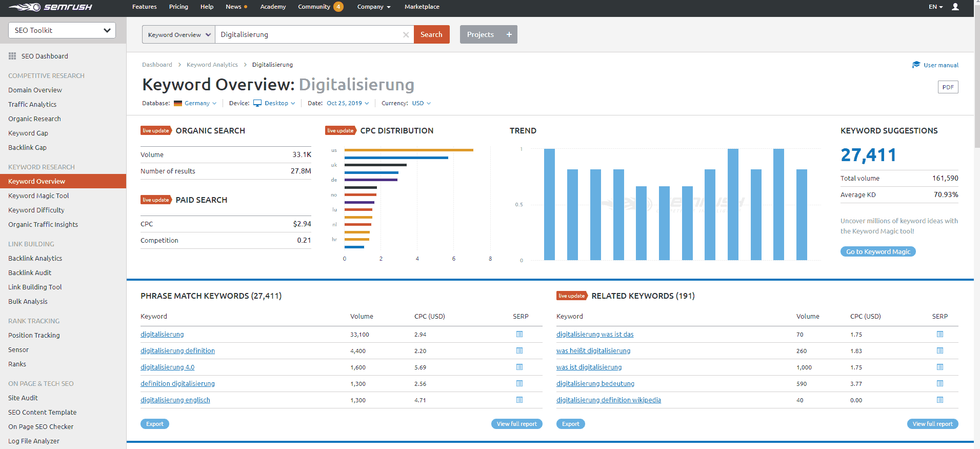The height and width of the screenshot is (449, 980).
Task: Open the EN language dropdown
Action: pos(935,7)
